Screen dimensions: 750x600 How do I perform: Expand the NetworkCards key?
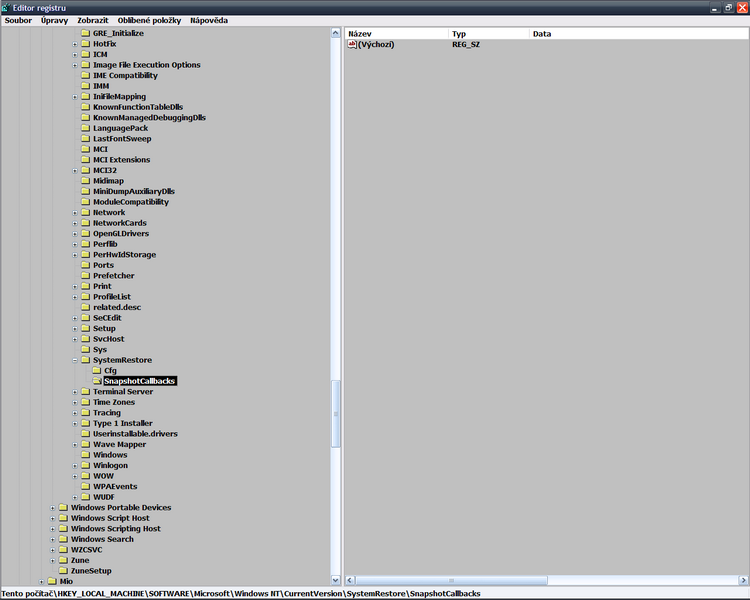(x=75, y=223)
